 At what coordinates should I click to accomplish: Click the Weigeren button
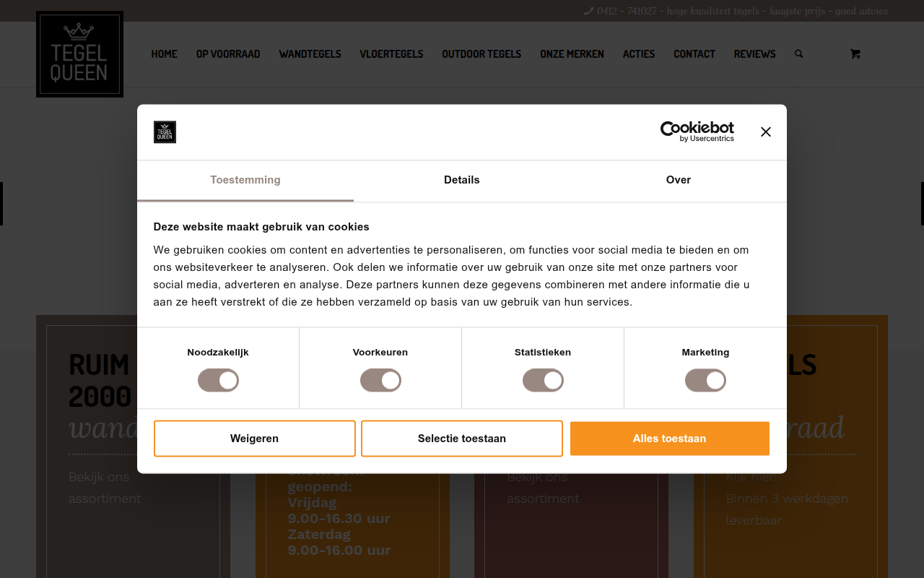[x=254, y=439]
